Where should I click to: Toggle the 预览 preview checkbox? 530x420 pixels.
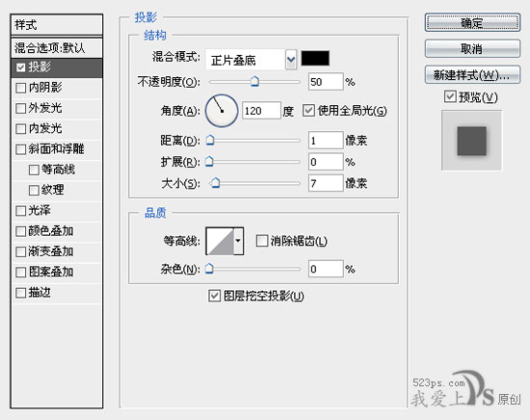[450, 96]
